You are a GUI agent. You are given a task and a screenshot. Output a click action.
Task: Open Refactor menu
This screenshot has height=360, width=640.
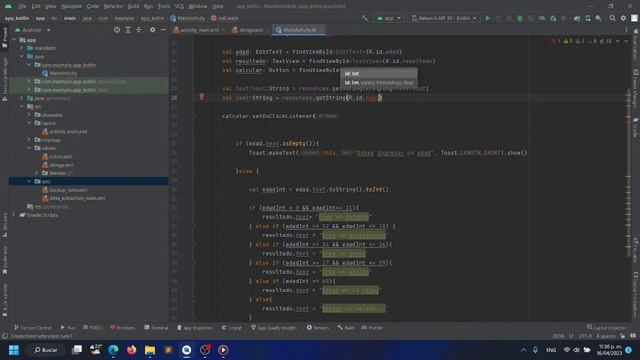point(113,6)
